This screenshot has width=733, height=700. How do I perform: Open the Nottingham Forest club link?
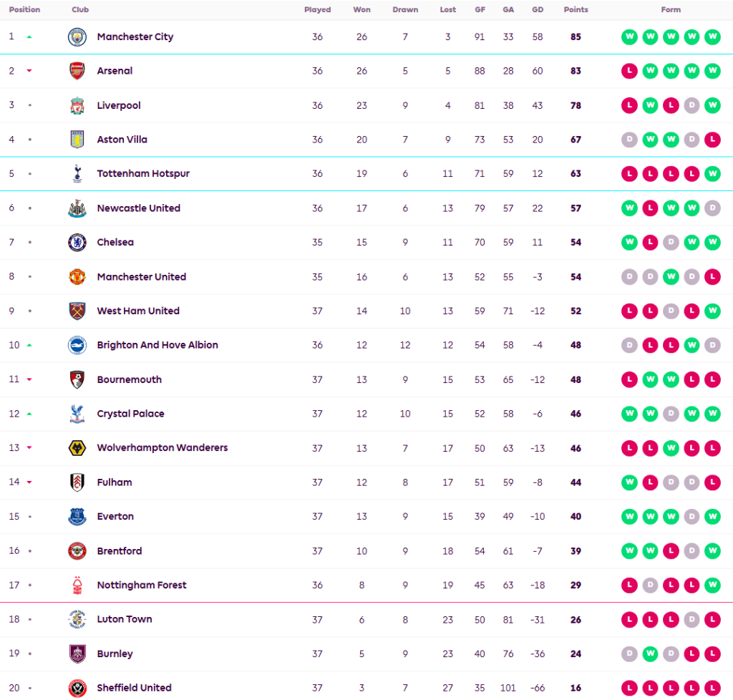pyautogui.click(x=142, y=585)
